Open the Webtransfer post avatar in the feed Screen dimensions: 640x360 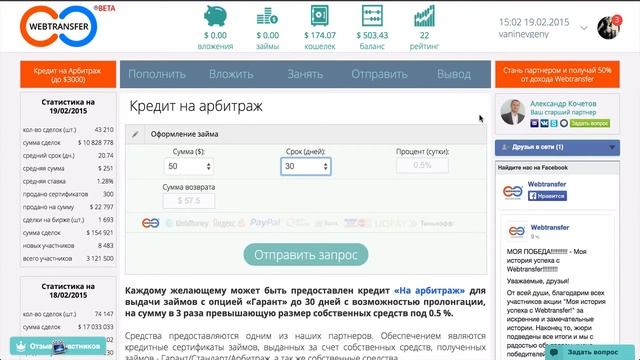tap(517, 231)
